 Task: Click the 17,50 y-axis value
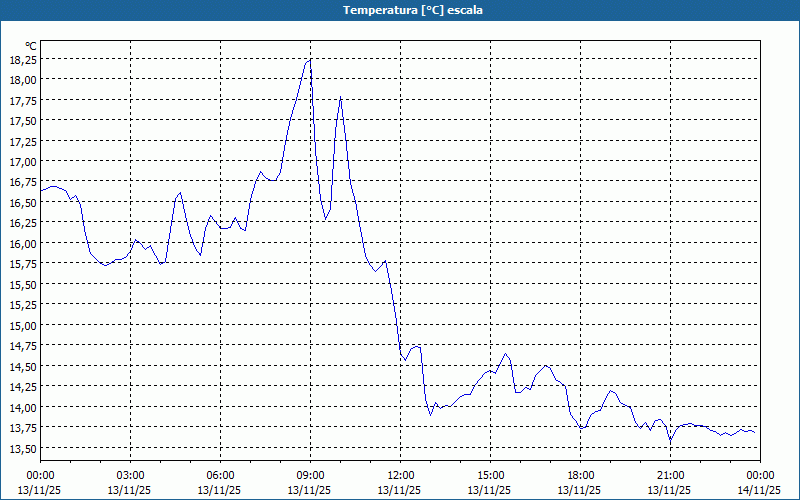point(22,121)
